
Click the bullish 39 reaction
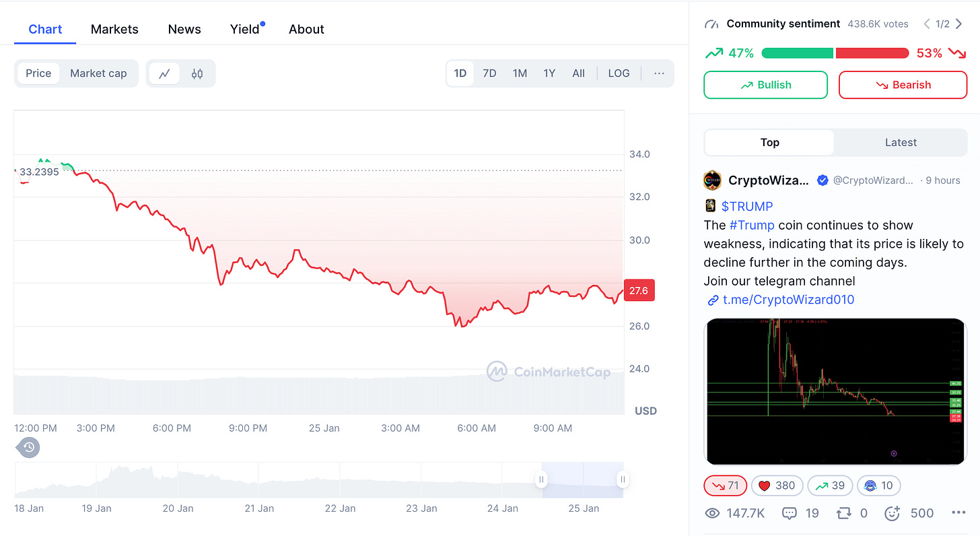(830, 485)
